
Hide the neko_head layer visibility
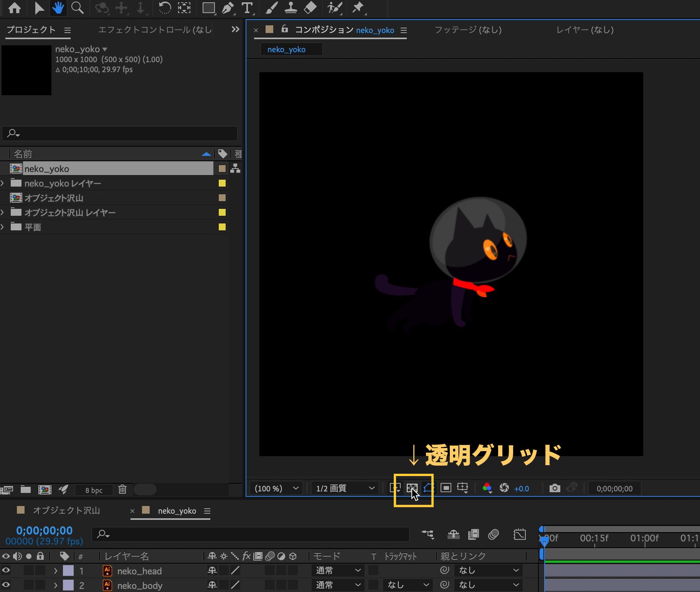coord(6,571)
